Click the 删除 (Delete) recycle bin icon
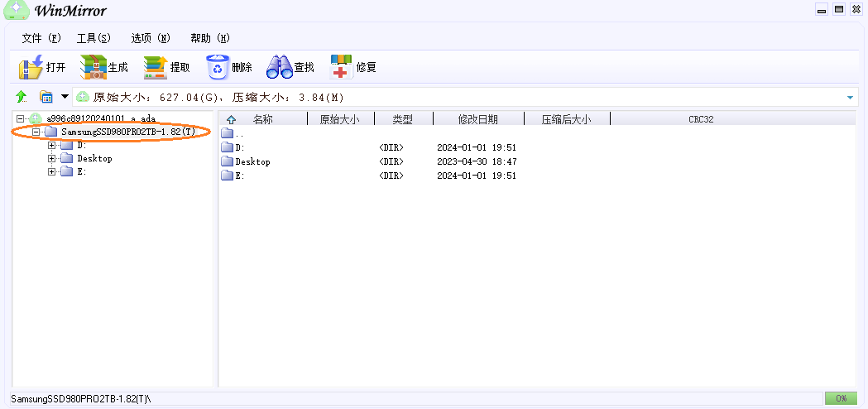The height and width of the screenshot is (409, 868). 218,67
